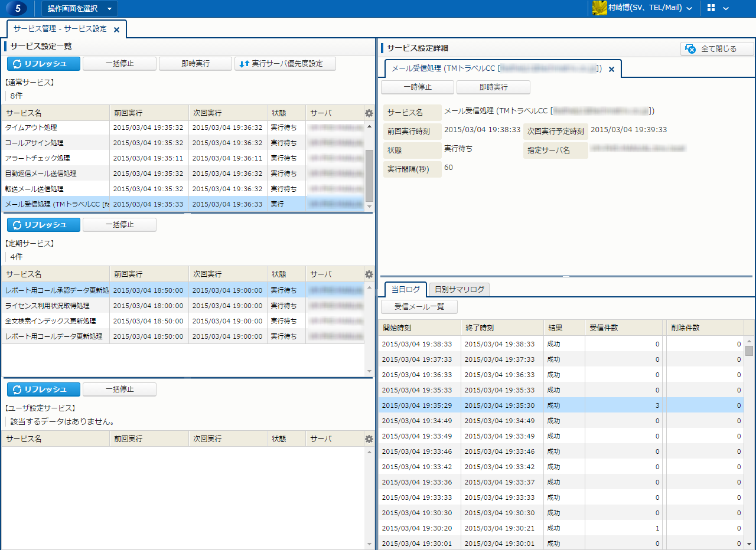Click 一括停止 above the 通常サービス list
The image size is (756, 550).
pyautogui.click(x=119, y=64)
